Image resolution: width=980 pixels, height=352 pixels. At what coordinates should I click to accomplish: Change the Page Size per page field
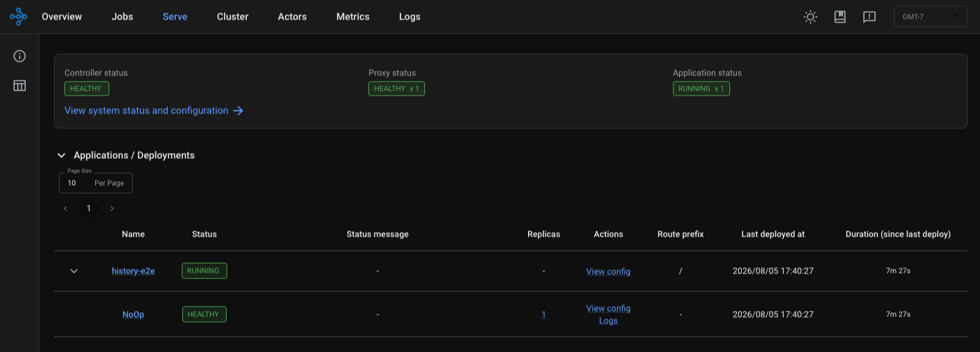point(96,183)
